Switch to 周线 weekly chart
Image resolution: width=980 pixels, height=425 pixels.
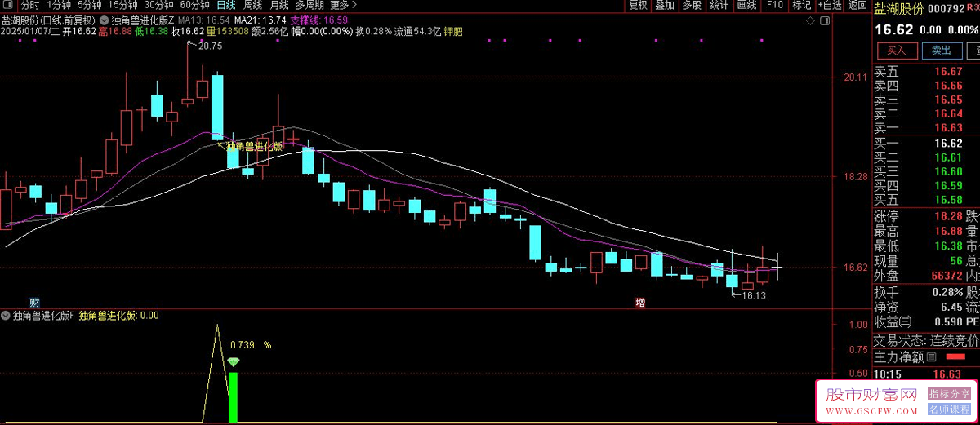(x=253, y=5)
